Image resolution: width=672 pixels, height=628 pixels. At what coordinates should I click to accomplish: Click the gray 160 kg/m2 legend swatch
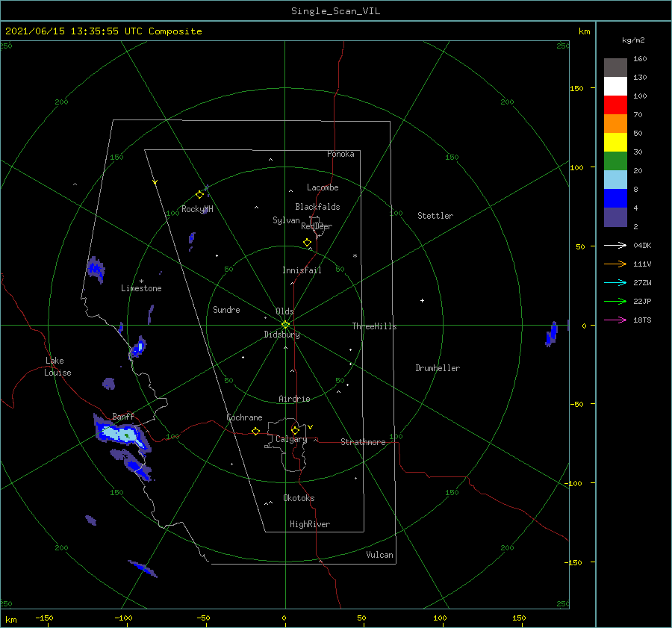[615, 68]
